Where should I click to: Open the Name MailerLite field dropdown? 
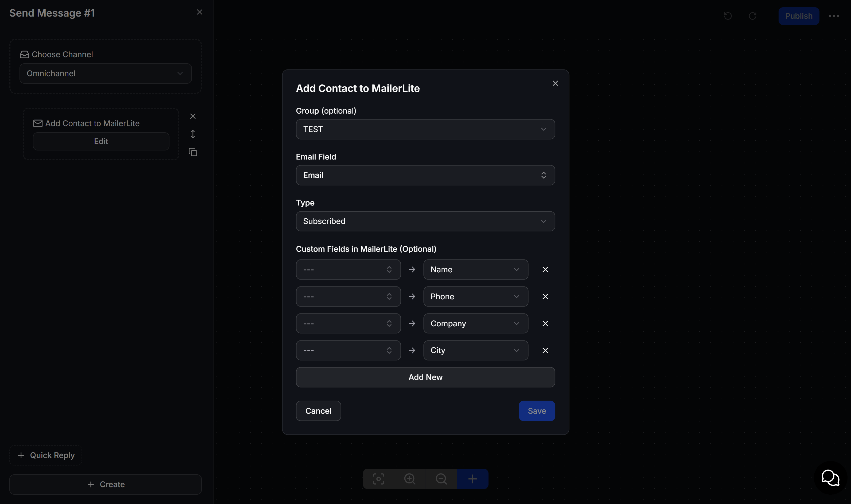tap(475, 269)
